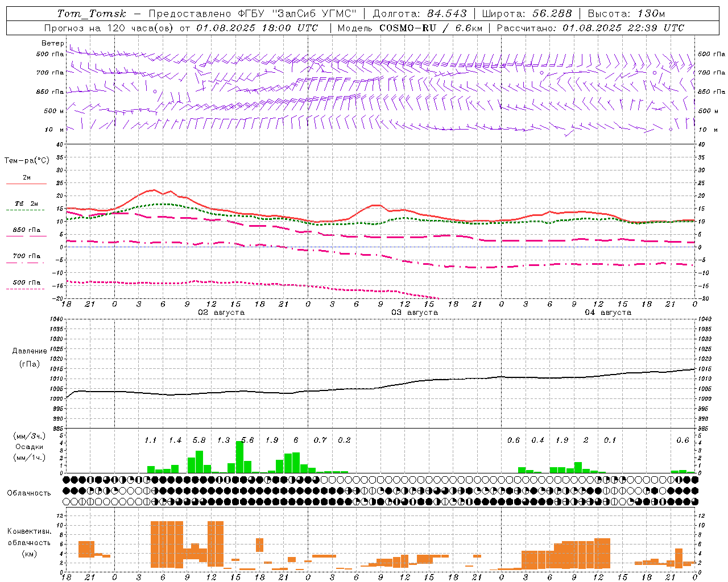728x582 pixels.
Task: Click the Облачность row label
Action: pyautogui.click(x=29, y=493)
